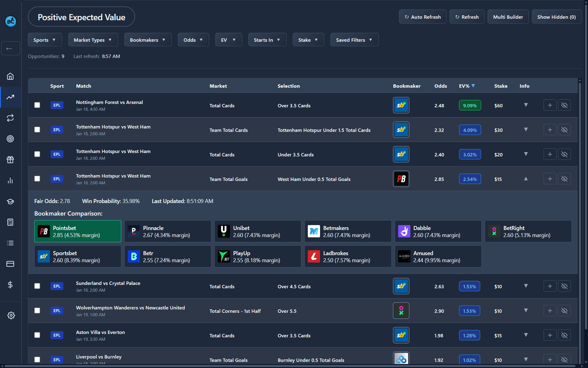588x368 pixels.
Task: Click the Auto Refresh button
Action: (x=422, y=17)
